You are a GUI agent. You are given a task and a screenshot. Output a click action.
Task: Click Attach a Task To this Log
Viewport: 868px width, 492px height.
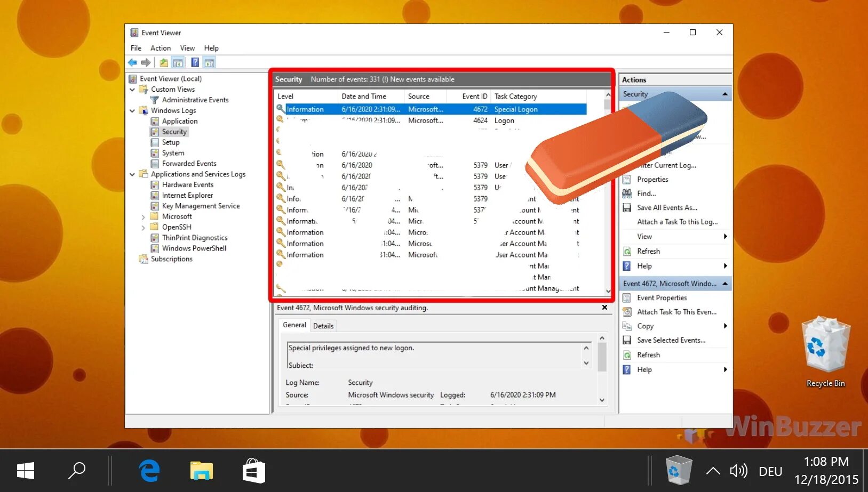pos(677,222)
